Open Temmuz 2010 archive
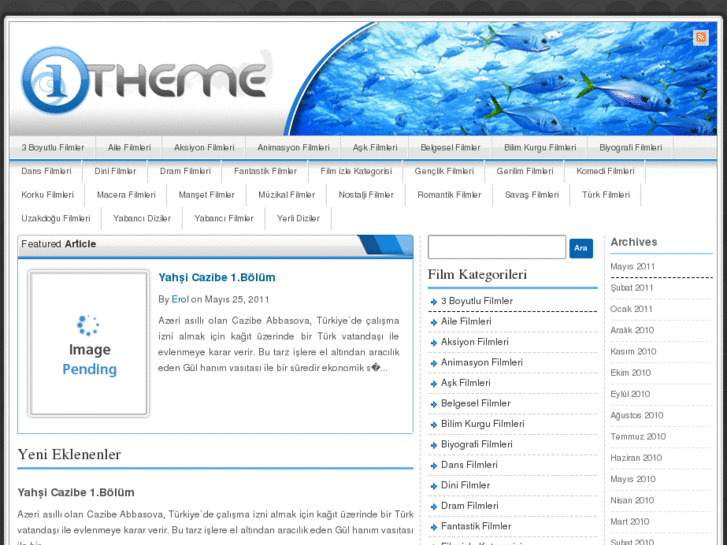 [x=638, y=436]
